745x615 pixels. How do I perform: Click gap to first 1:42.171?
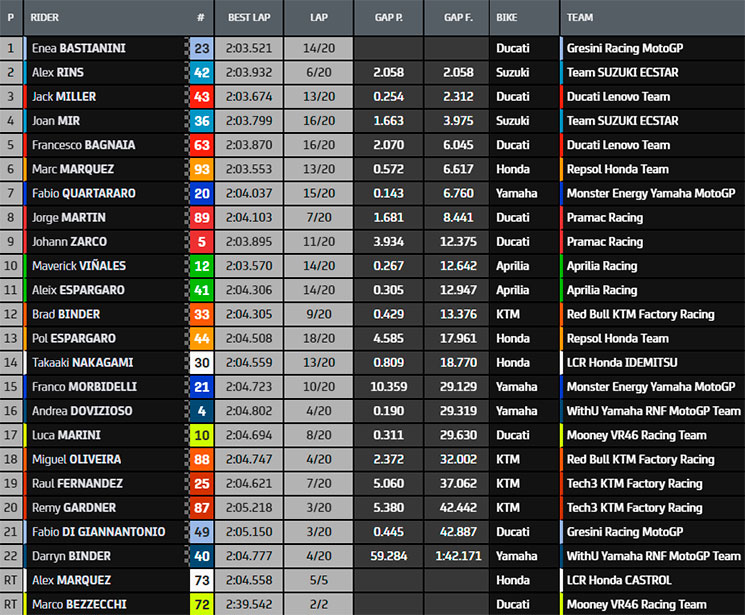tap(458, 556)
